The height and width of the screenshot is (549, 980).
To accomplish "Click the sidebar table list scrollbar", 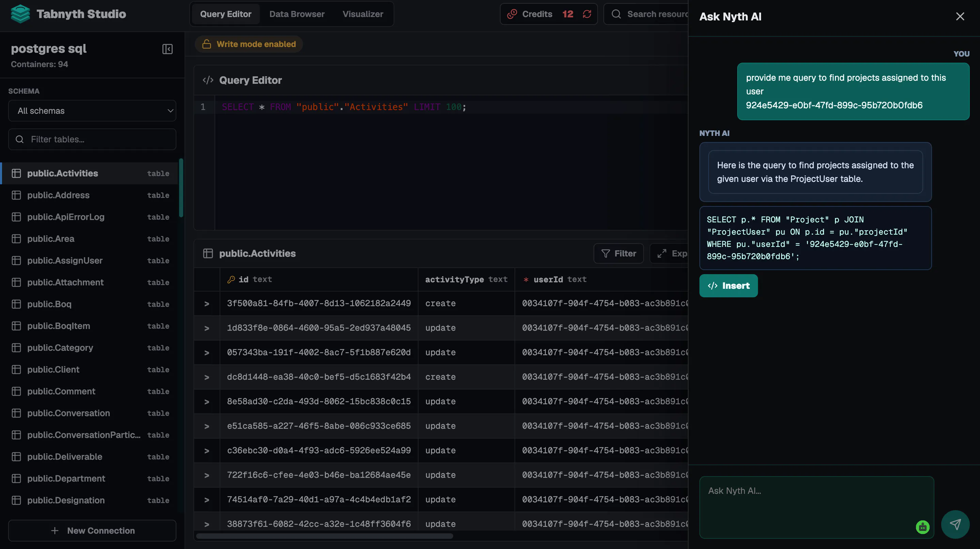I will 181,188.
